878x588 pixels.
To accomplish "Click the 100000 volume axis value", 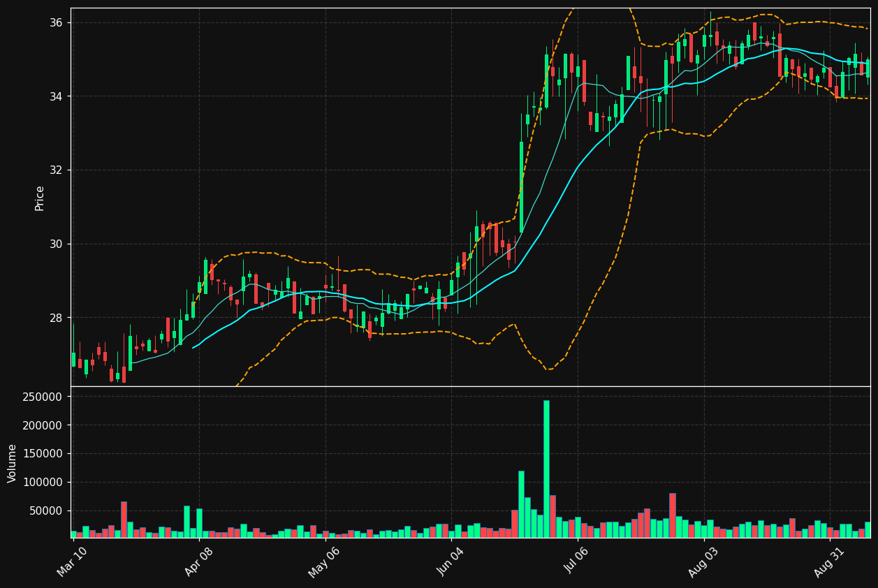I will click(x=43, y=483).
